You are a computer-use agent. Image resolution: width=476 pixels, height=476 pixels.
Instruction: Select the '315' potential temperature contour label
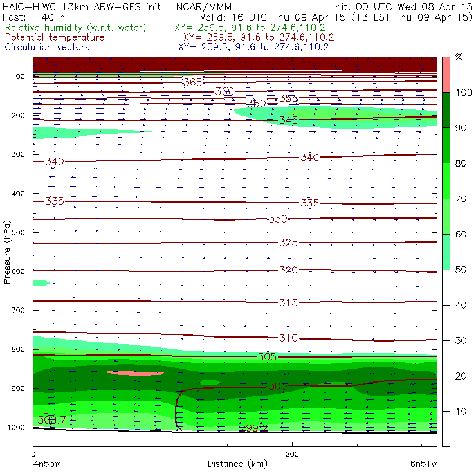pos(289,302)
